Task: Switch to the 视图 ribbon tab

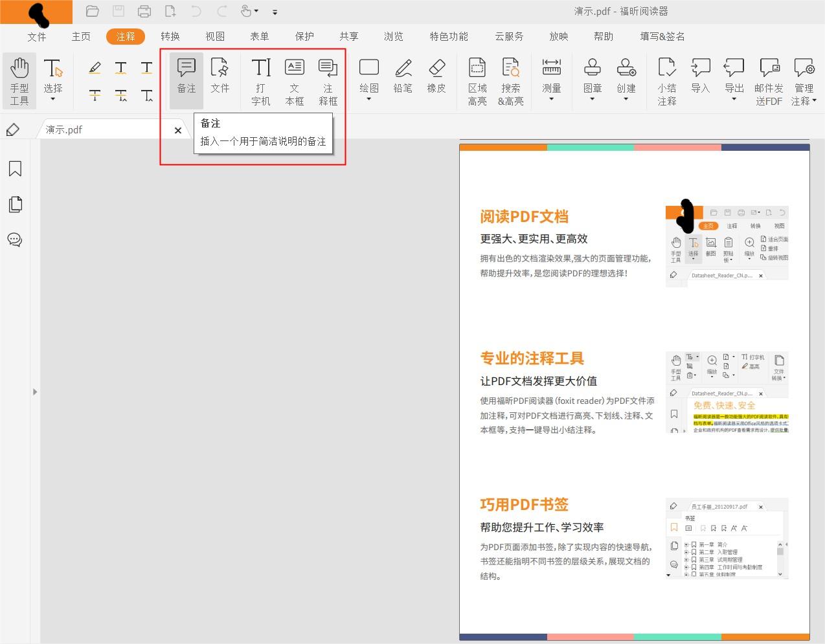Action: [215, 36]
